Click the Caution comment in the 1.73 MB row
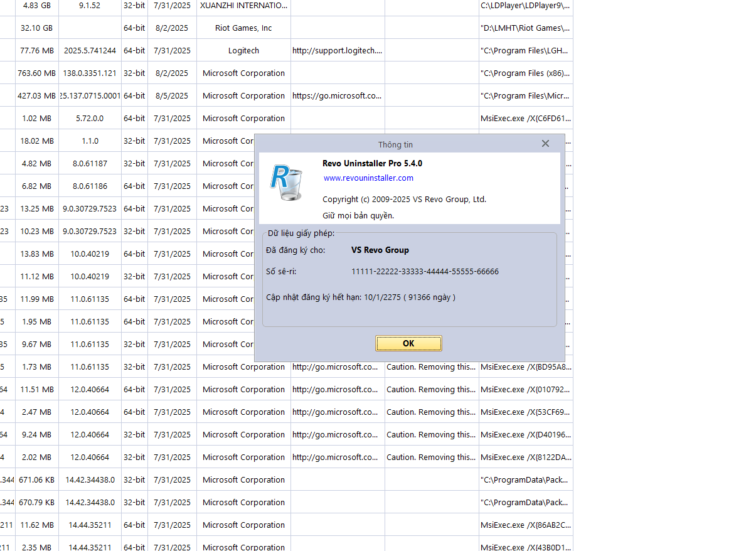This screenshot has width=756, height=551. [x=431, y=367]
